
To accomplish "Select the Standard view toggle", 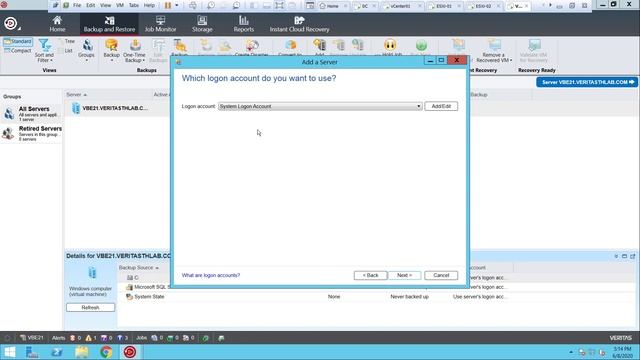I will [18, 42].
